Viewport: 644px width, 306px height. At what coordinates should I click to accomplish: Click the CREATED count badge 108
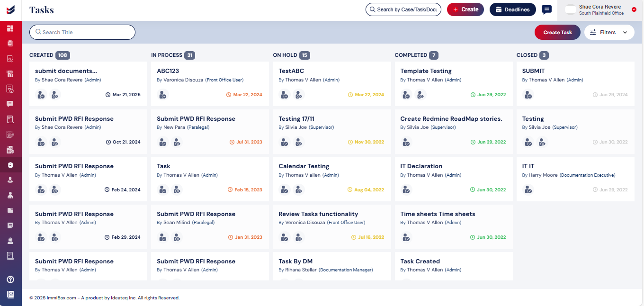[x=63, y=55]
